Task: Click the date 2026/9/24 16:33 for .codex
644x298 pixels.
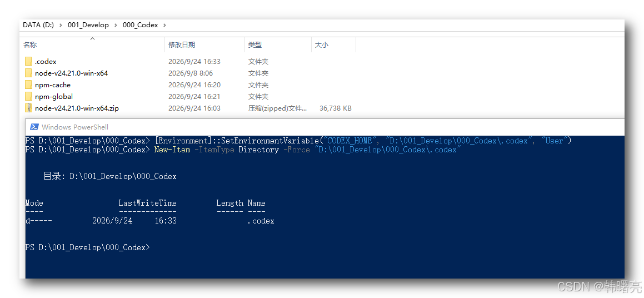Action: (x=194, y=62)
